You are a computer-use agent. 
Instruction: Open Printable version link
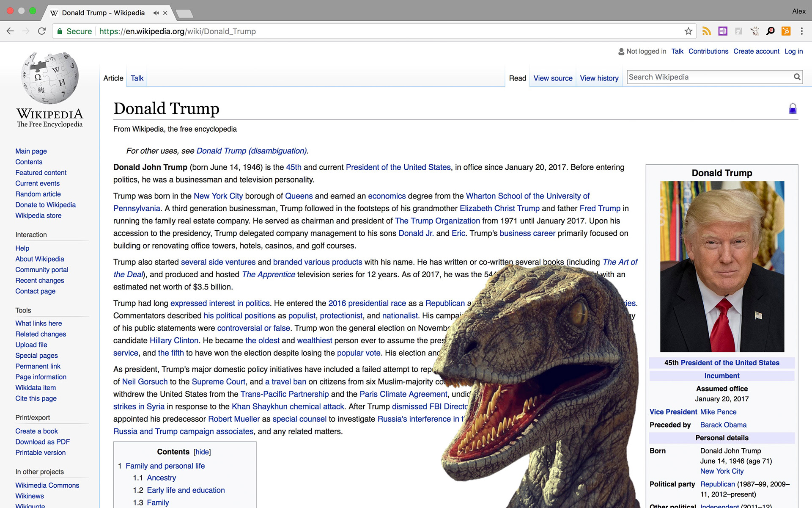tap(41, 453)
